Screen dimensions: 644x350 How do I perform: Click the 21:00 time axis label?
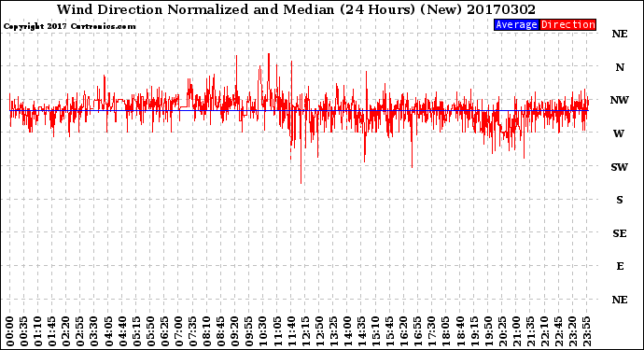pos(516,331)
